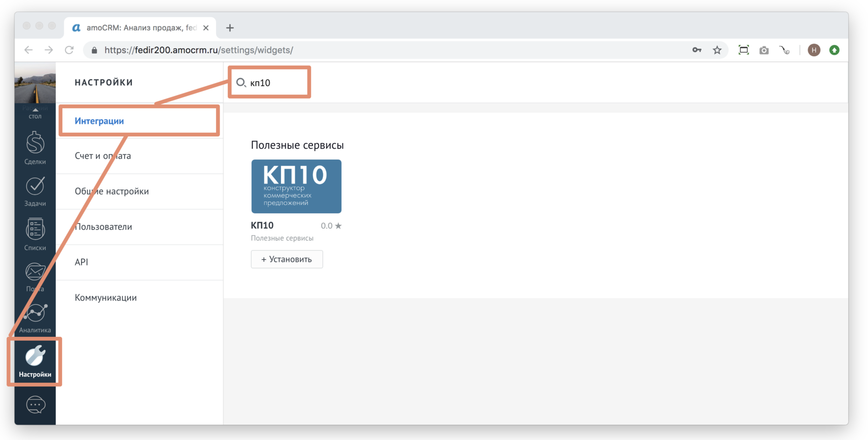This screenshot has width=868, height=440.
Task: Open the chat bubble icon in sidebar
Action: [x=35, y=405]
